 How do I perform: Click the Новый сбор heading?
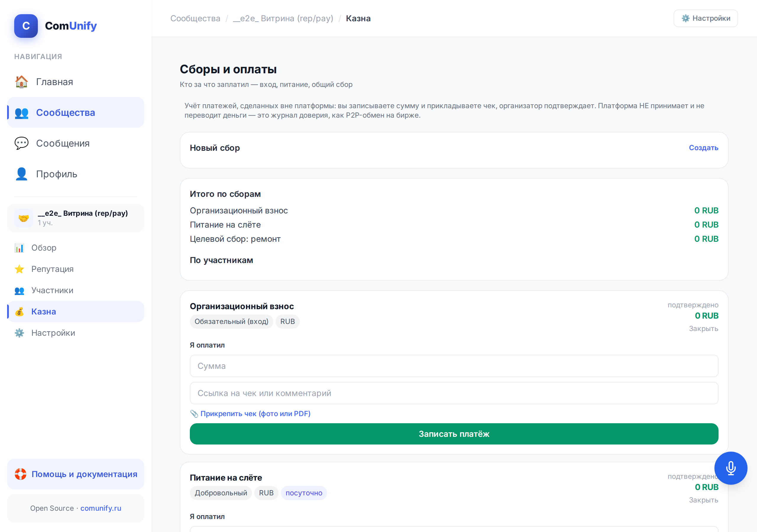point(215,148)
